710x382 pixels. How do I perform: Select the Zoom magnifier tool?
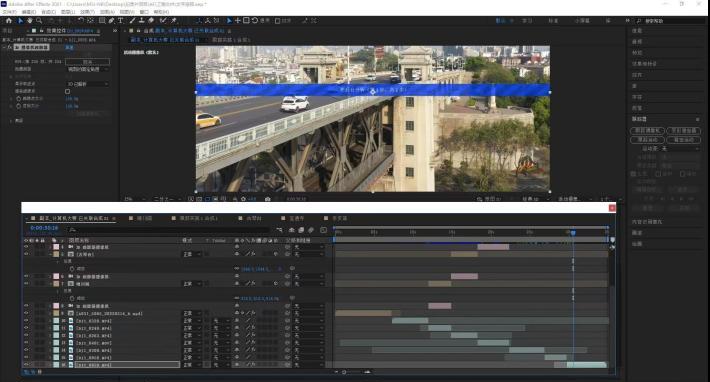[x=39, y=20]
